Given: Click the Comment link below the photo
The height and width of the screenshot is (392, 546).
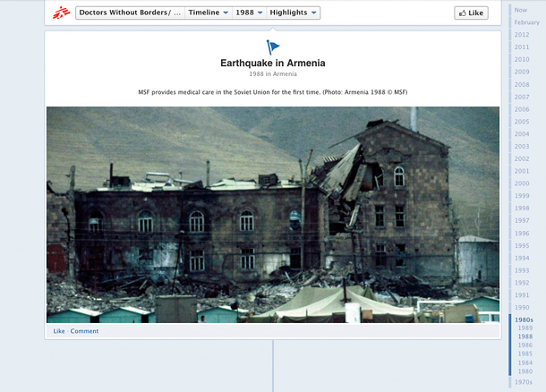Looking at the screenshot, I should [85, 331].
